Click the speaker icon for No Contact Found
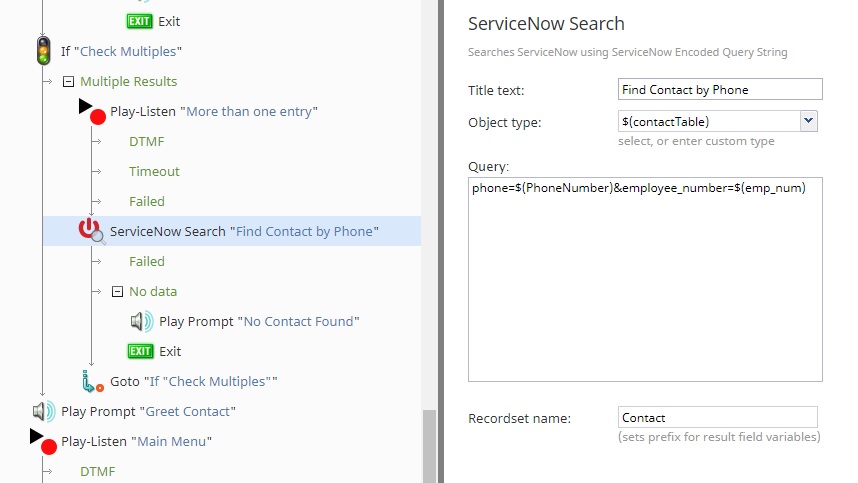This screenshot has height=483, width=858. (x=142, y=321)
